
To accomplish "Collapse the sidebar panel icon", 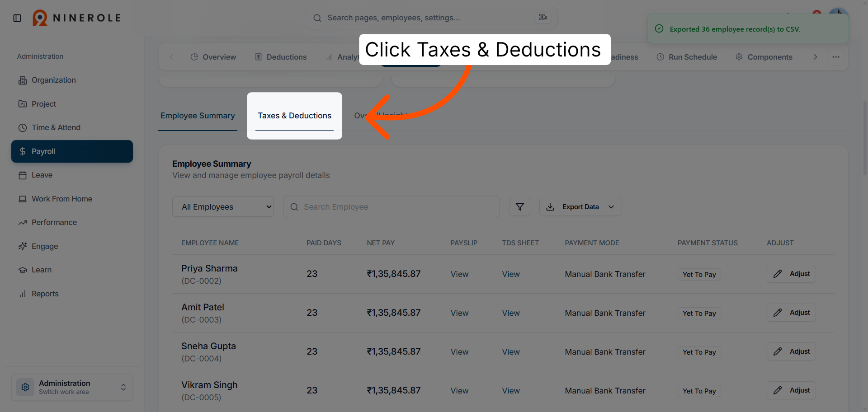I will point(17,18).
